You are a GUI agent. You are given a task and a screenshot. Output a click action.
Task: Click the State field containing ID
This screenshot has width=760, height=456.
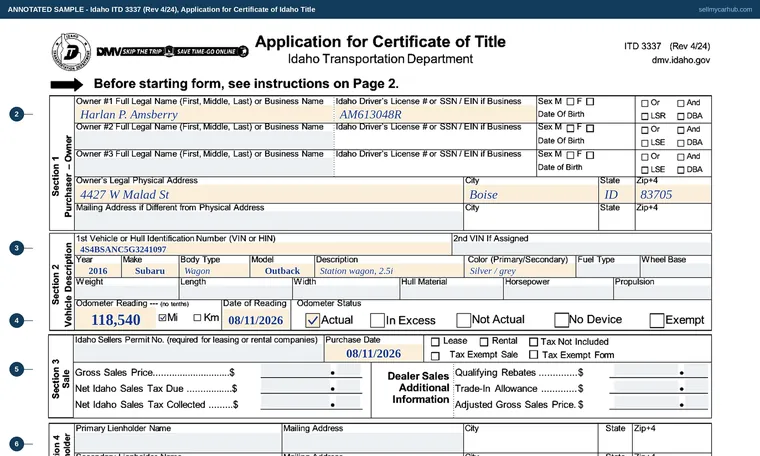coord(617,194)
